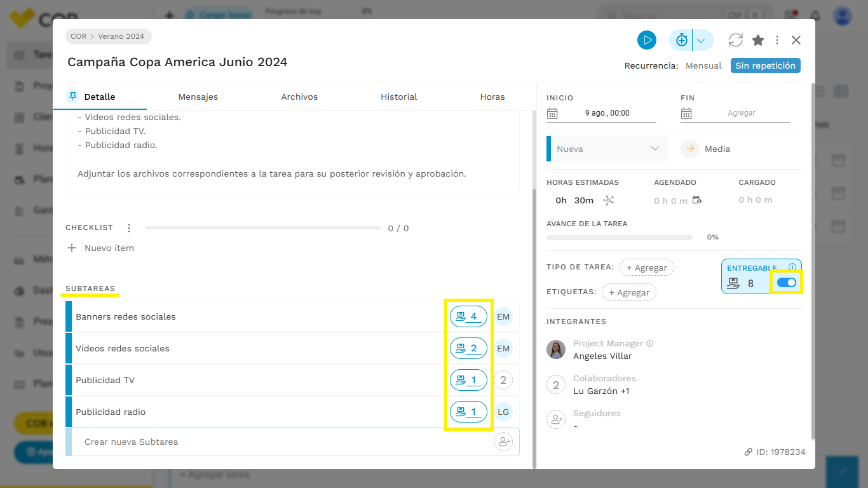
Task: Open the checklist three-dot menu
Action: coord(129,228)
